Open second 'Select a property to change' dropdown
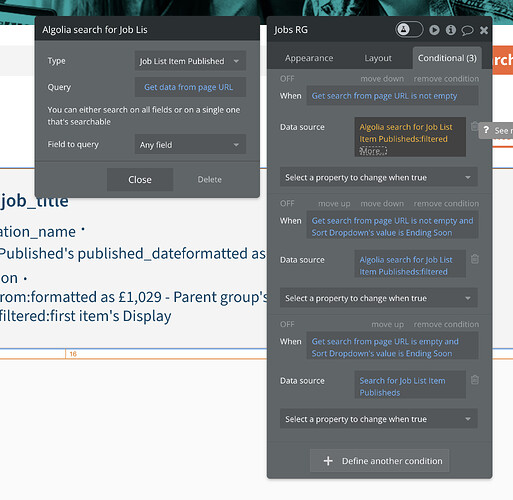This screenshot has height=500, width=513. (x=379, y=298)
